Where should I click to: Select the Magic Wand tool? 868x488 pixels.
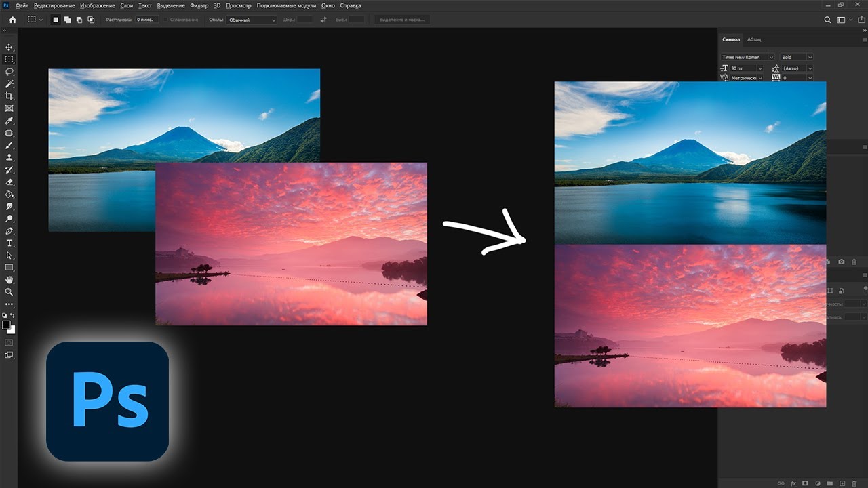(9, 84)
